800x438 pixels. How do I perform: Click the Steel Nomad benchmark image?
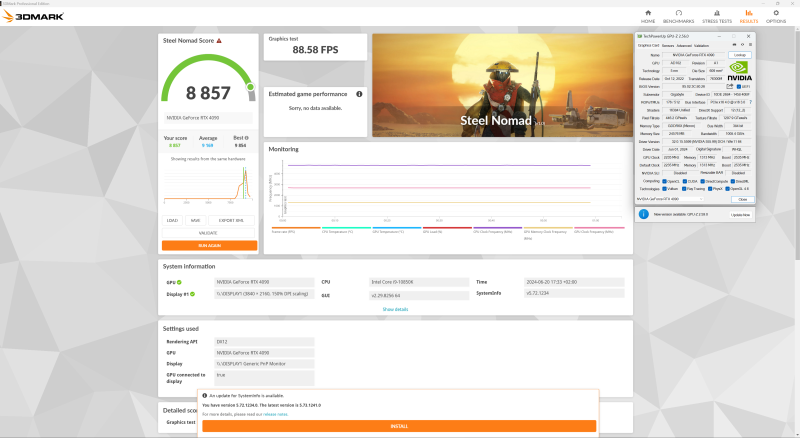(x=501, y=86)
